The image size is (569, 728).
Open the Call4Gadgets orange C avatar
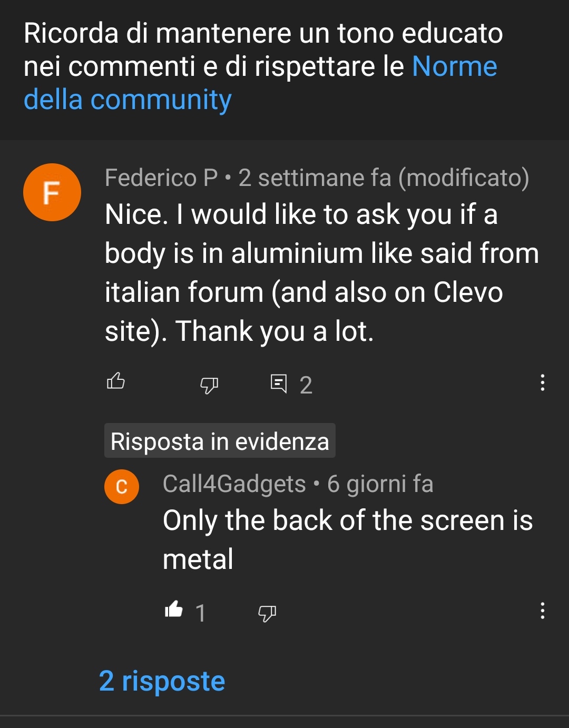(122, 487)
